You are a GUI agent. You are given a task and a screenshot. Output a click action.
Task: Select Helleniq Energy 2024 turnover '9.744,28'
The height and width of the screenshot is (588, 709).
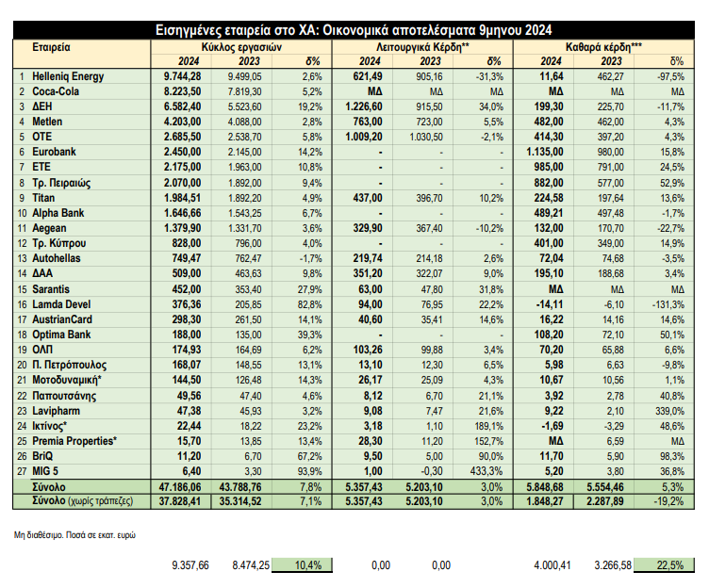[182, 76]
